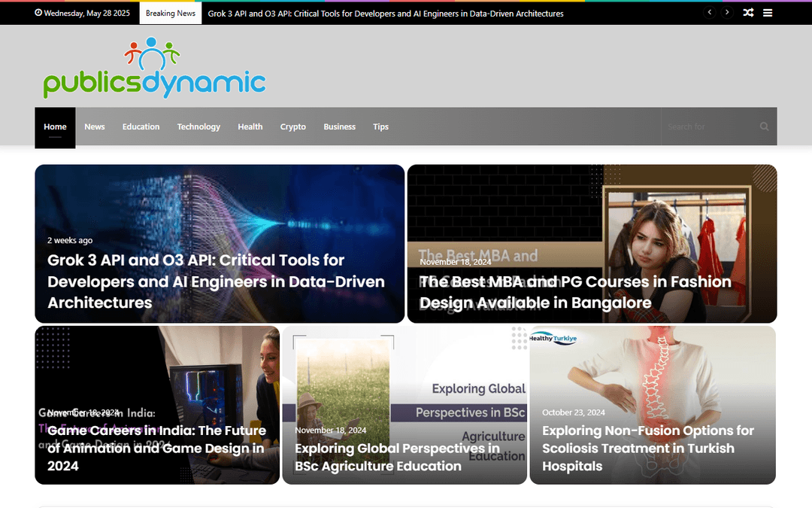
Task: Click the October 23, 2024 date
Action: point(573,412)
